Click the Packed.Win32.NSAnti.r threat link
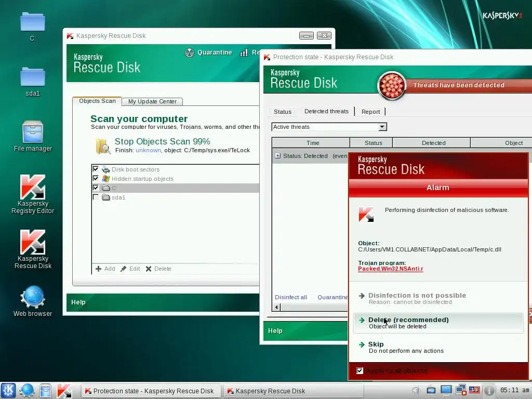 pos(391,269)
